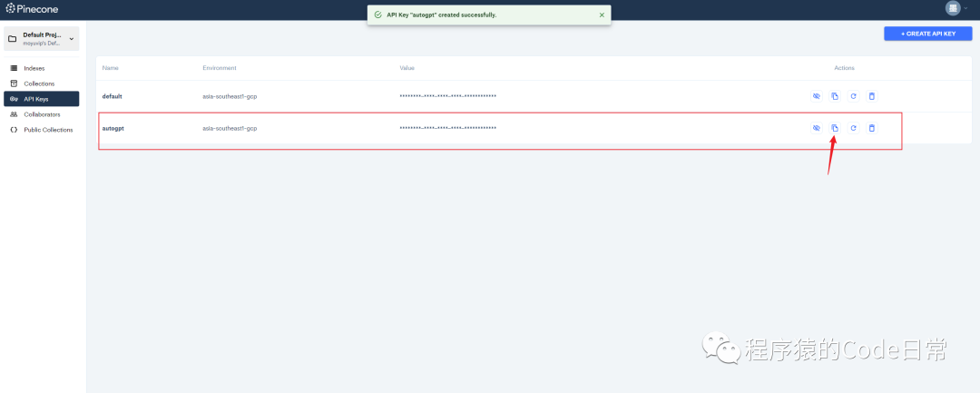Click the project folder icon

(x=12, y=39)
